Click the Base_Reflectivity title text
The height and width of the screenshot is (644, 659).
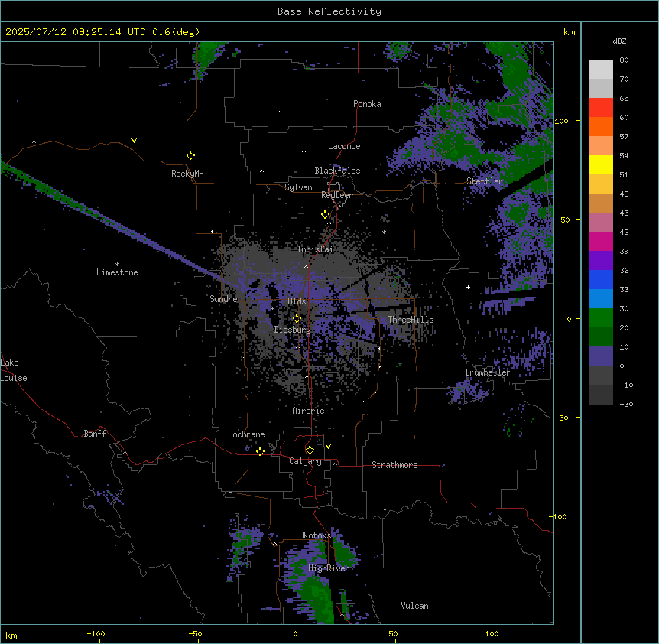pos(329,11)
